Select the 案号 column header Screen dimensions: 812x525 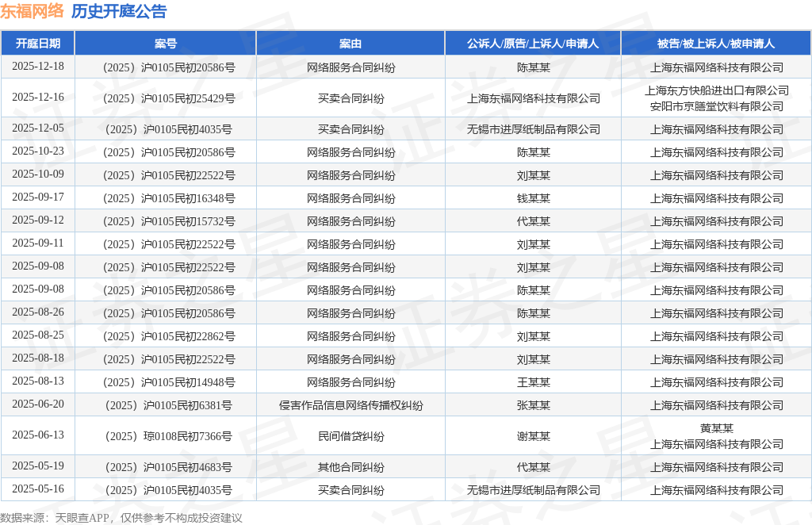pyautogui.click(x=166, y=44)
